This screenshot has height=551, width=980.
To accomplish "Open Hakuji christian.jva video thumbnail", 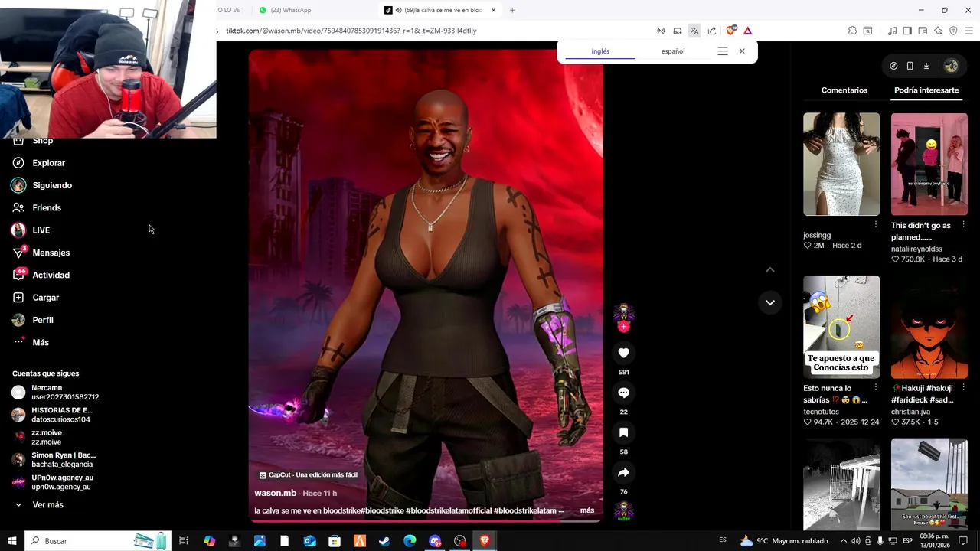I will click(x=929, y=327).
